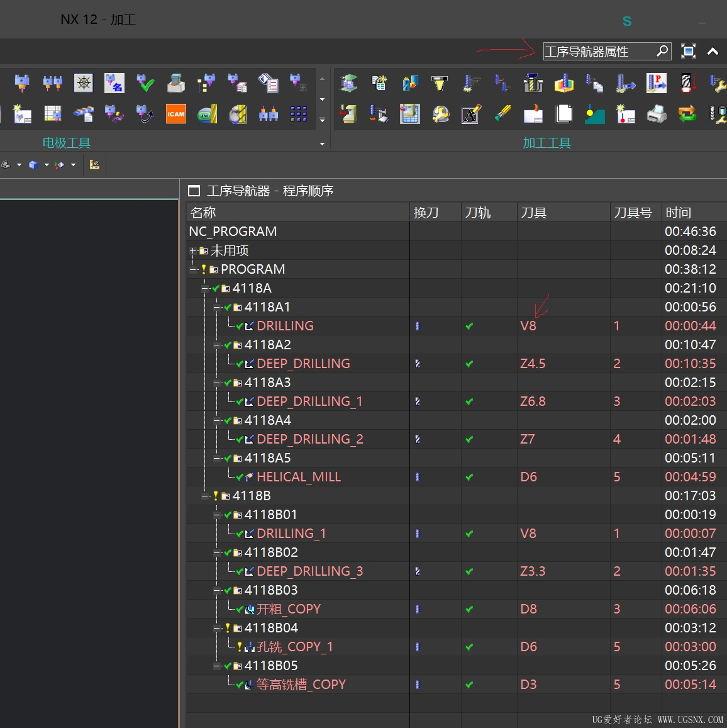Select the yellow pencil tool icon

[x=502, y=114]
